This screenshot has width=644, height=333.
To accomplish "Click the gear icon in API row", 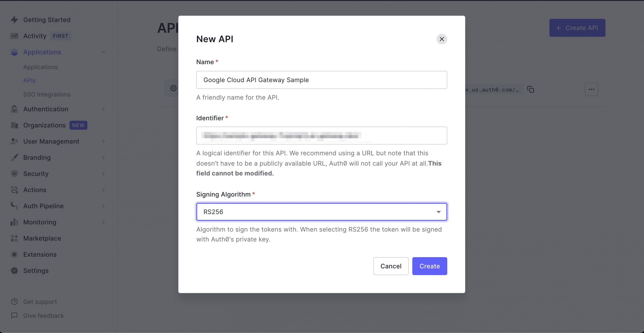I will pos(173,88).
